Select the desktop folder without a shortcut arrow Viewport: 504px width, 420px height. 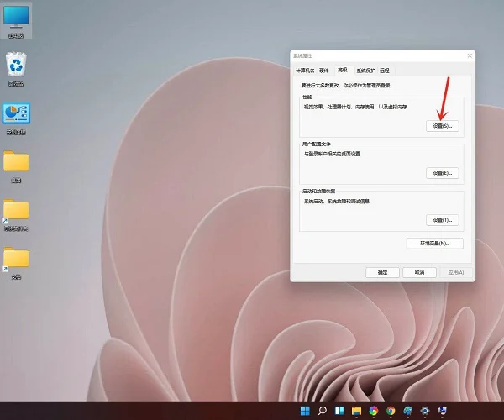coord(16,166)
